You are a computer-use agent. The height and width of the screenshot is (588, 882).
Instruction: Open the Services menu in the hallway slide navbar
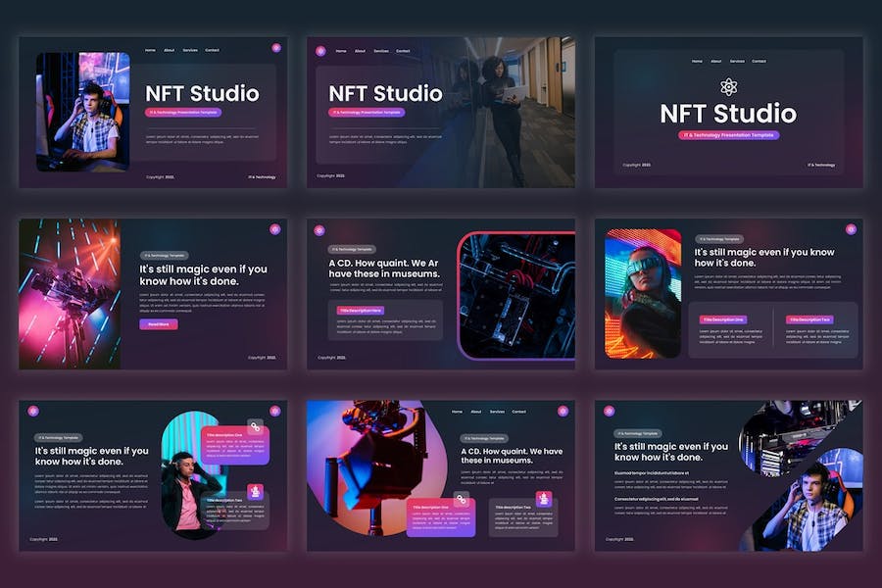coord(382,51)
